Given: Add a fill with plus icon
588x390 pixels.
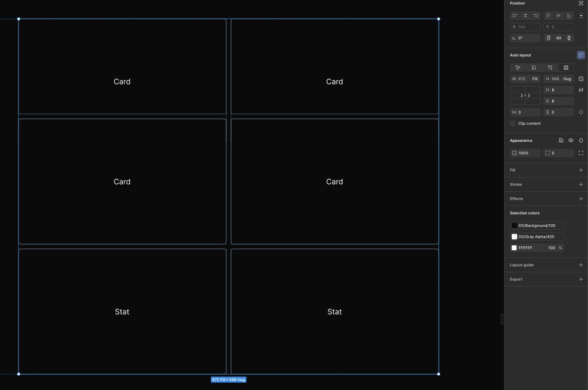Looking at the screenshot, I should click(581, 170).
